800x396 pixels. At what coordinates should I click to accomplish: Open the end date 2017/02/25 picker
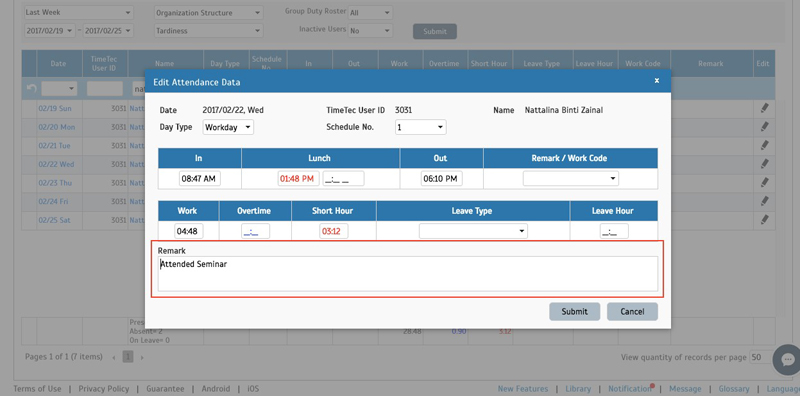point(108,31)
